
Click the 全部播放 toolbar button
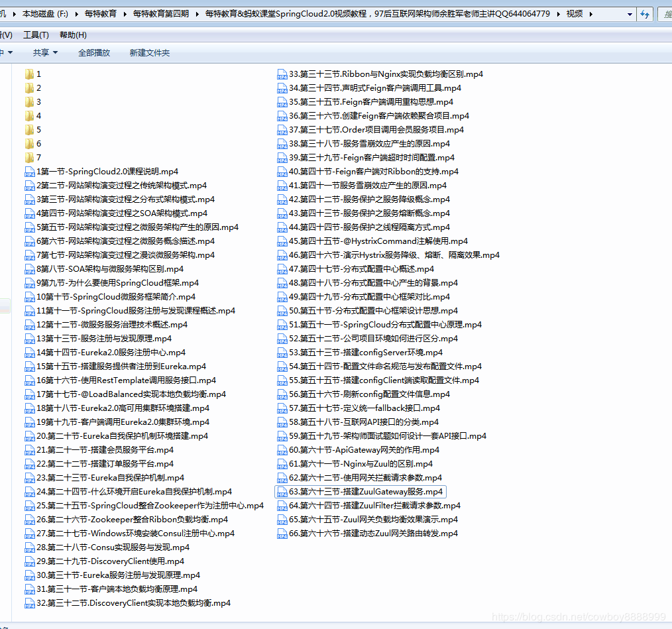(94, 53)
